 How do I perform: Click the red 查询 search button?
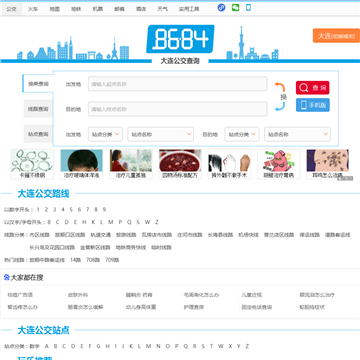coord(313,88)
